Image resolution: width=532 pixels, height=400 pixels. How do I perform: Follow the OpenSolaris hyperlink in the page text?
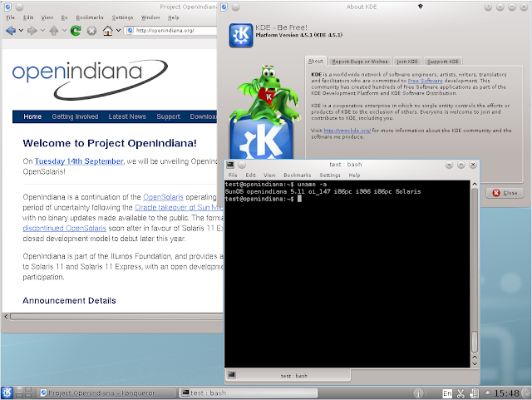(163, 197)
